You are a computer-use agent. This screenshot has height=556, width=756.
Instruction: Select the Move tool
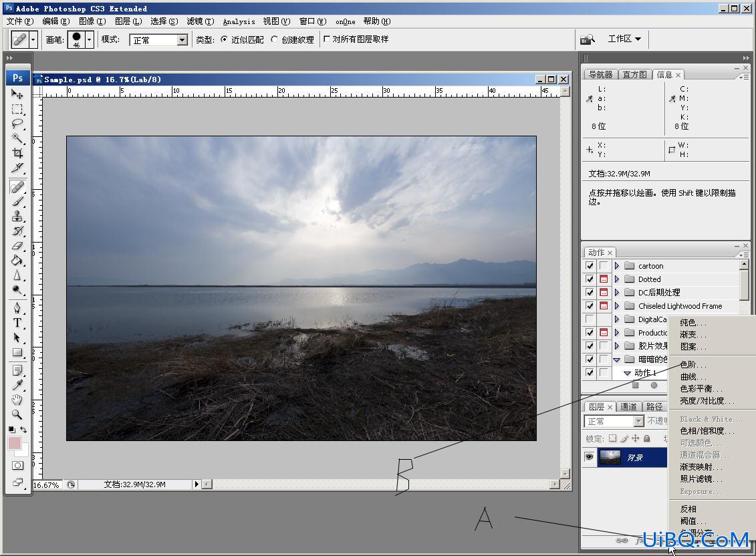tap(17, 94)
